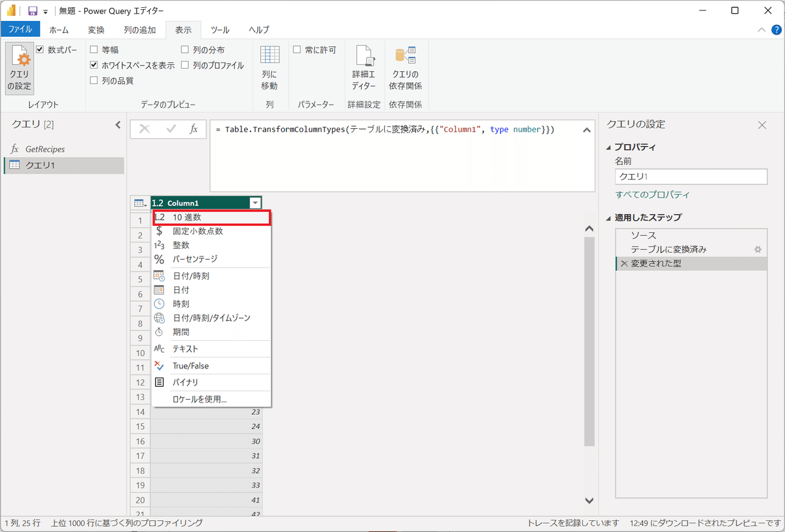Delete the 変更された型 step via X

click(624, 264)
